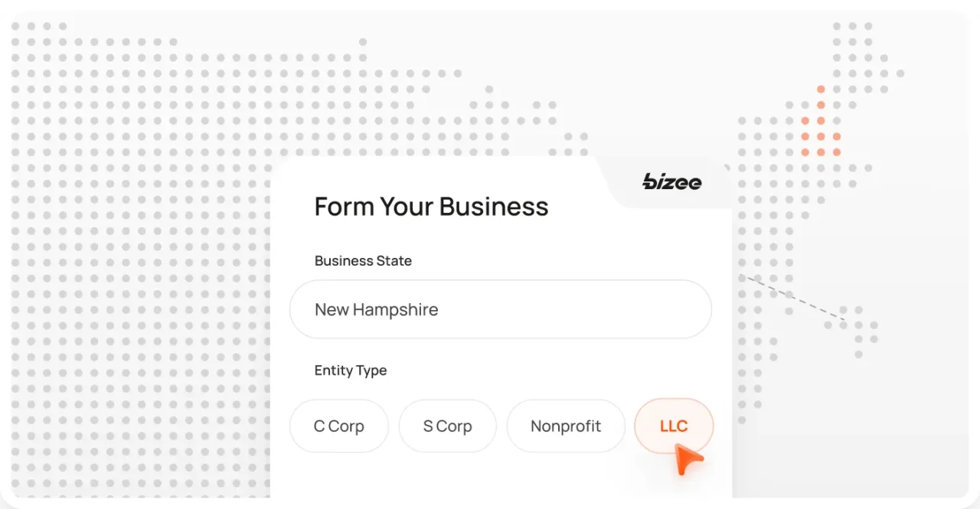This screenshot has height=509, width=980.
Task: Click the "Form Your Business" heading
Action: 431,207
